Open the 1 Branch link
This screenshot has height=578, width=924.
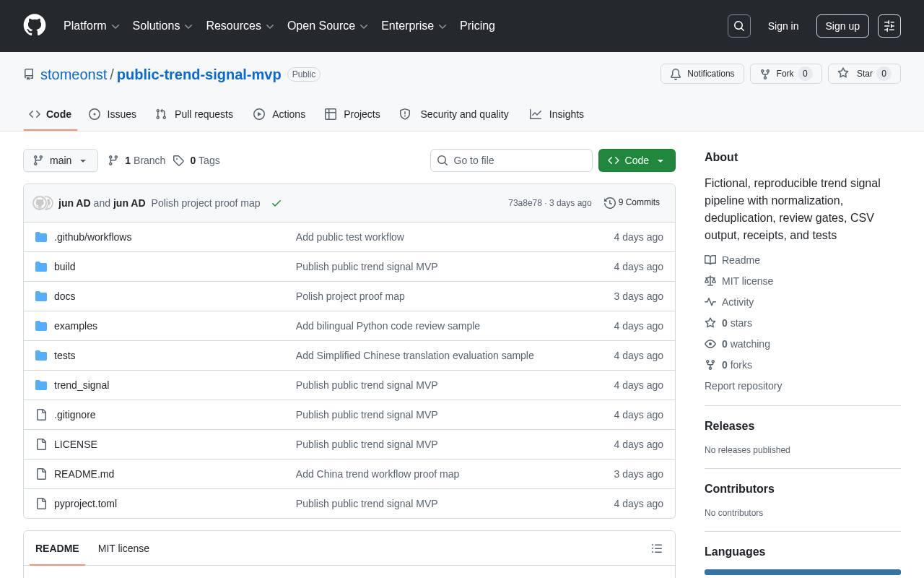136,160
